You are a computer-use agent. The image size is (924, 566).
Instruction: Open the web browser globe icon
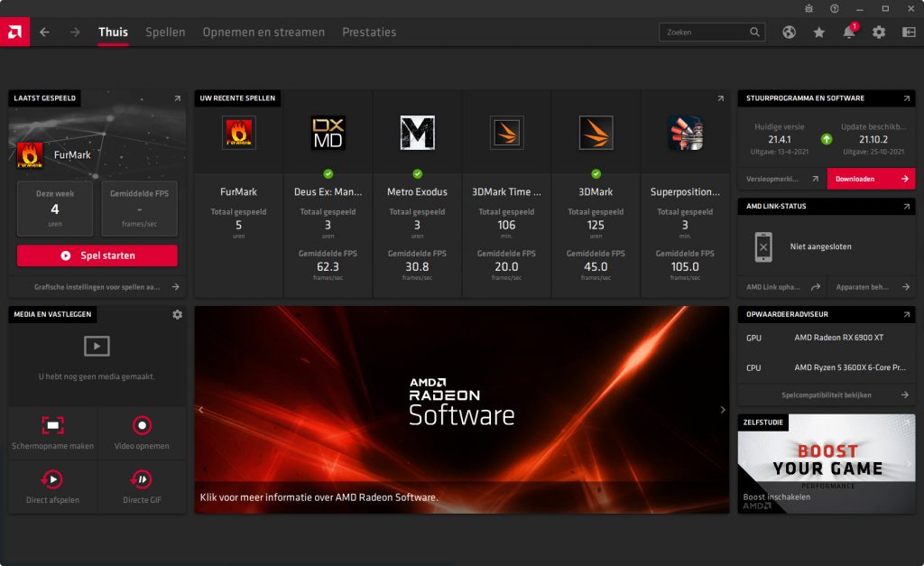pyautogui.click(x=790, y=32)
